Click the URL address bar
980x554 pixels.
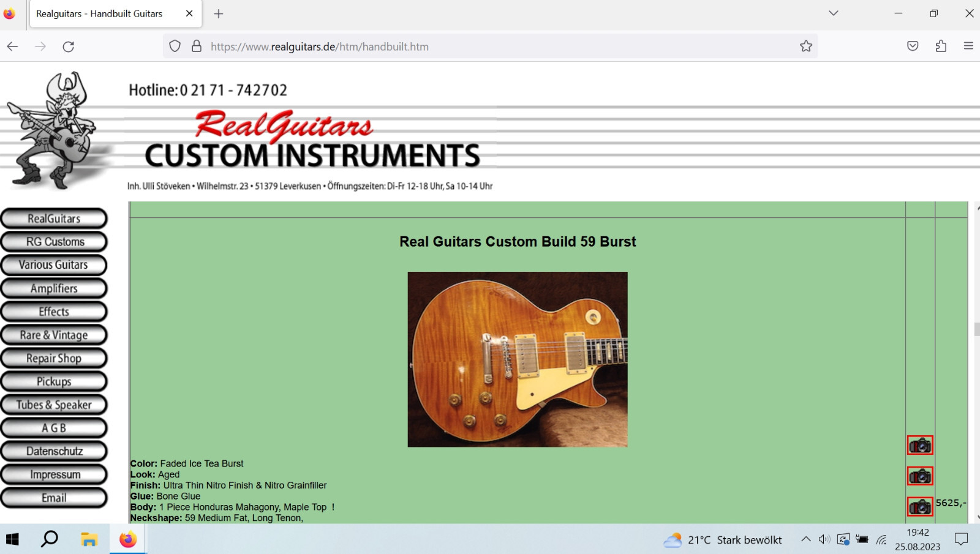(490, 47)
